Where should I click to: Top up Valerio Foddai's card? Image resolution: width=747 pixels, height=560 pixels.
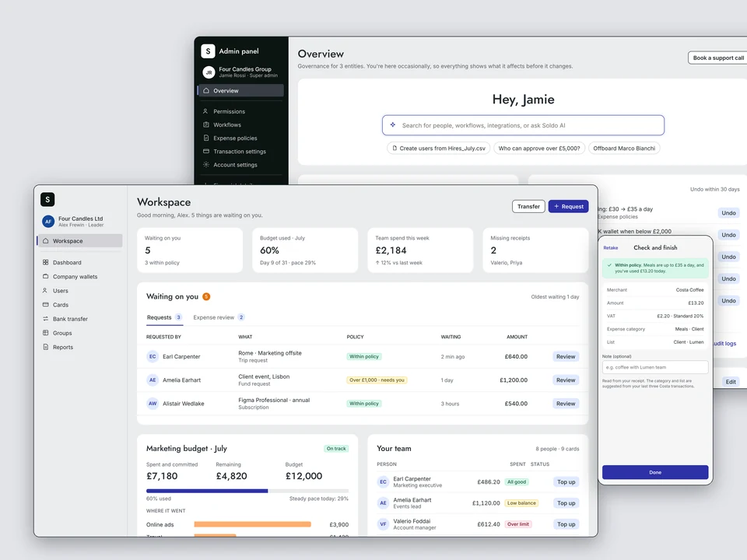pyautogui.click(x=566, y=524)
